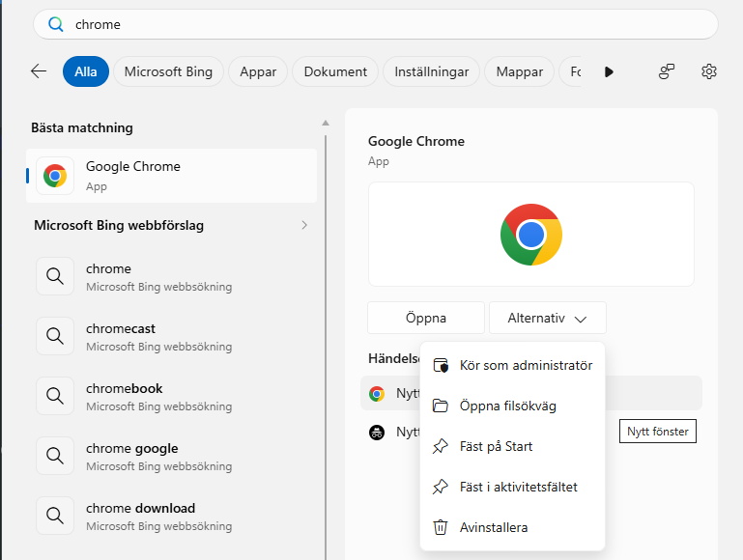Select the 'chrome google' web suggestion

pyautogui.click(x=172, y=456)
